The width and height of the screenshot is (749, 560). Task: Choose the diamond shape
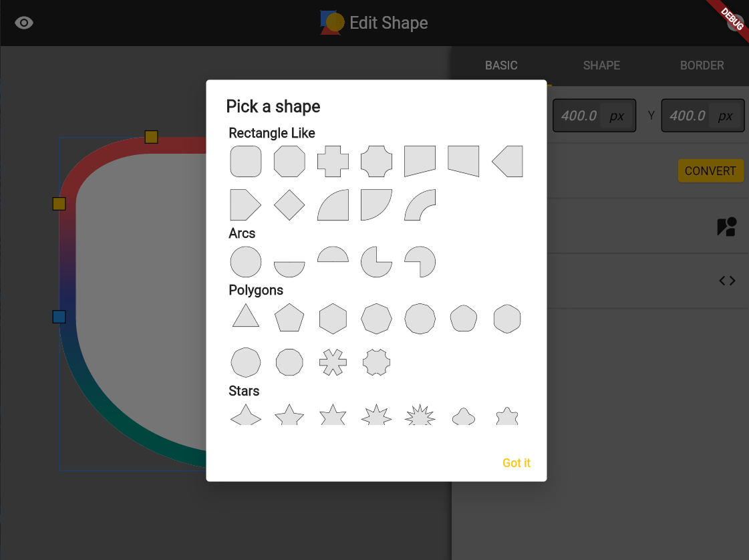coord(289,205)
